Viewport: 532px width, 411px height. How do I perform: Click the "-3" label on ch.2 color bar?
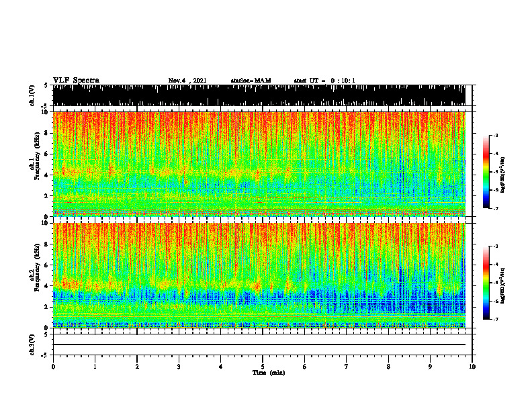tap(496, 246)
